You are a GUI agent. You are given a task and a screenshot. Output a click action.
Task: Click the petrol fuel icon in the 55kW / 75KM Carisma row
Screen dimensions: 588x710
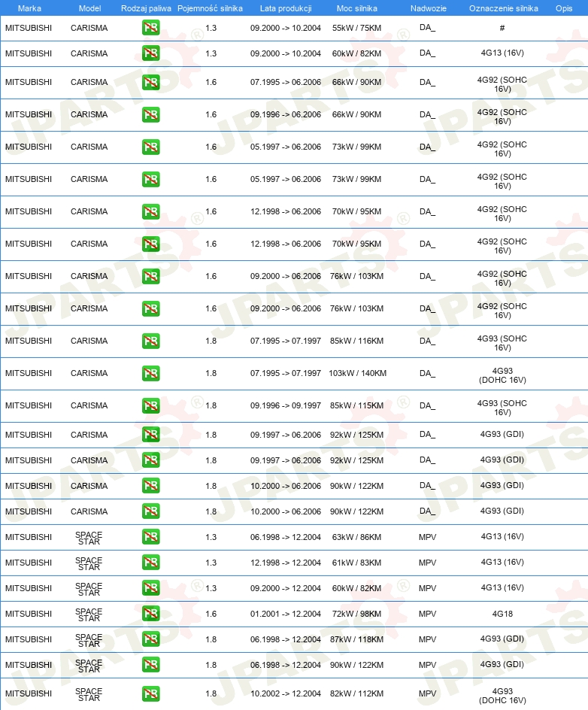pyautogui.click(x=150, y=28)
